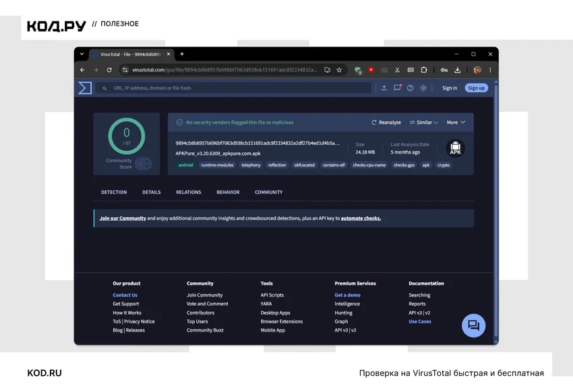Click the Reanalyze button
The height and width of the screenshot is (392, 573).
[x=386, y=123]
